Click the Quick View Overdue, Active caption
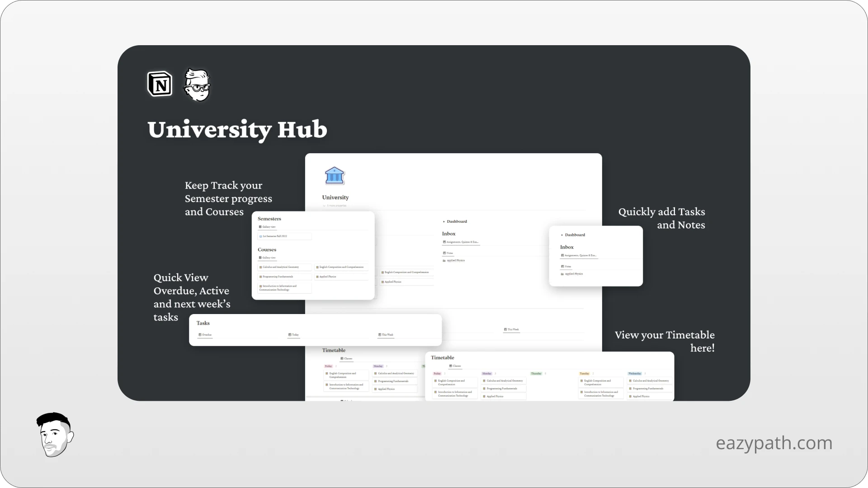 [x=192, y=297]
